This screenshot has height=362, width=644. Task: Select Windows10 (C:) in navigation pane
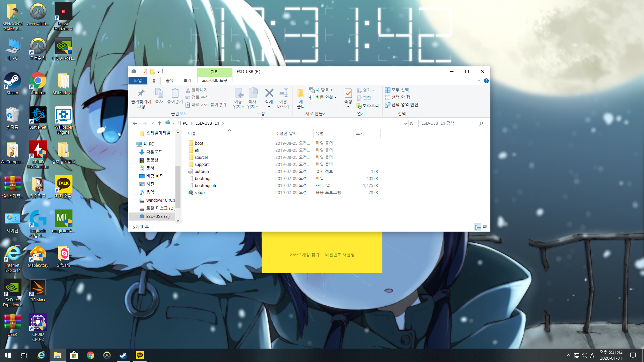pos(157,200)
